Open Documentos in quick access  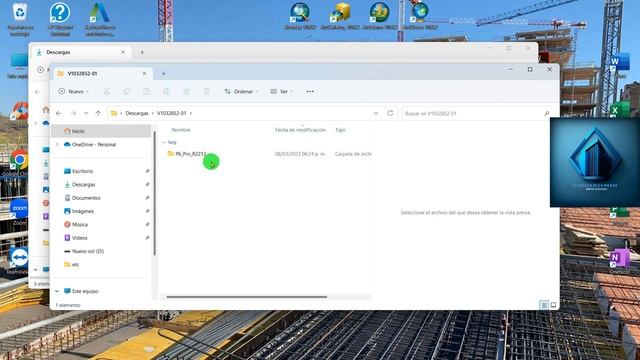(86, 198)
